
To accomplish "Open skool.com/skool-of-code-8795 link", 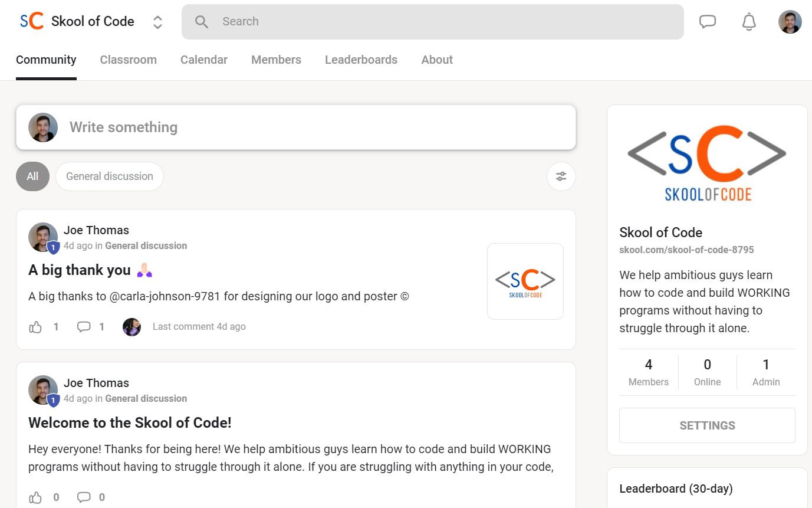I will (x=686, y=250).
